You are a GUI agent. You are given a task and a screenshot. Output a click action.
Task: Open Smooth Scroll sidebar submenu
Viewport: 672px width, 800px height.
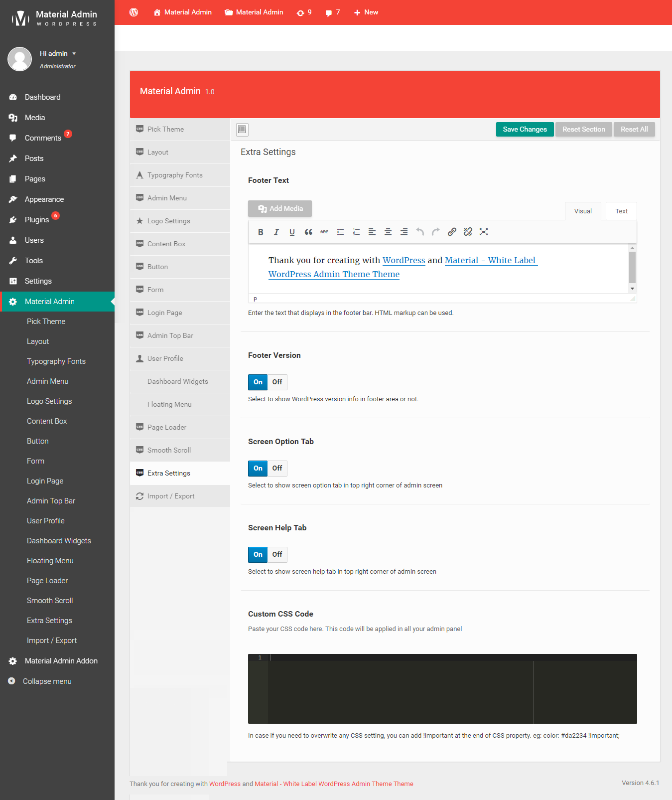pos(50,601)
